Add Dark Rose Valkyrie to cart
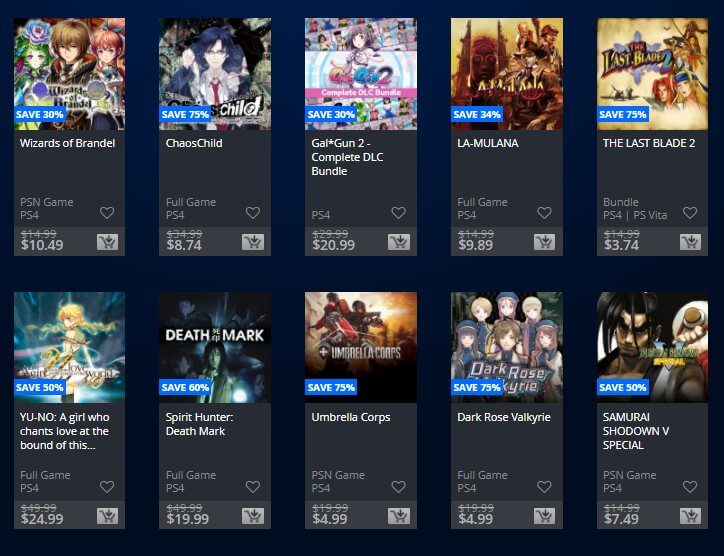 (545, 516)
